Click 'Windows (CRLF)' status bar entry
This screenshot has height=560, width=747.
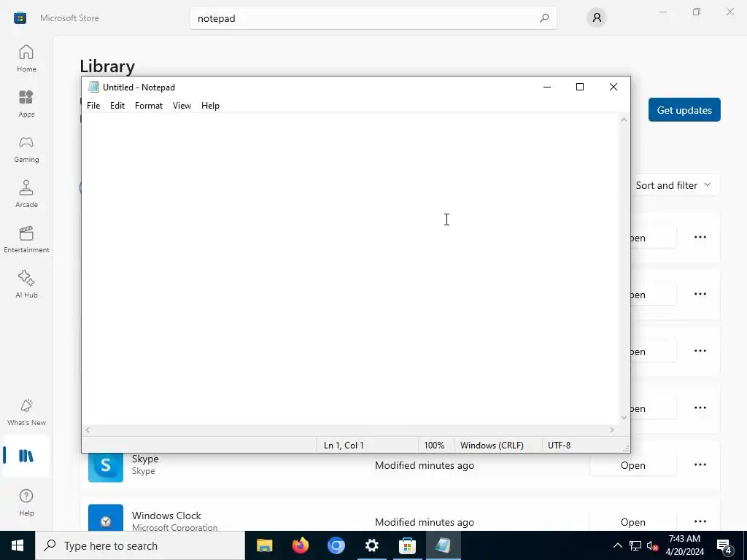pos(492,446)
